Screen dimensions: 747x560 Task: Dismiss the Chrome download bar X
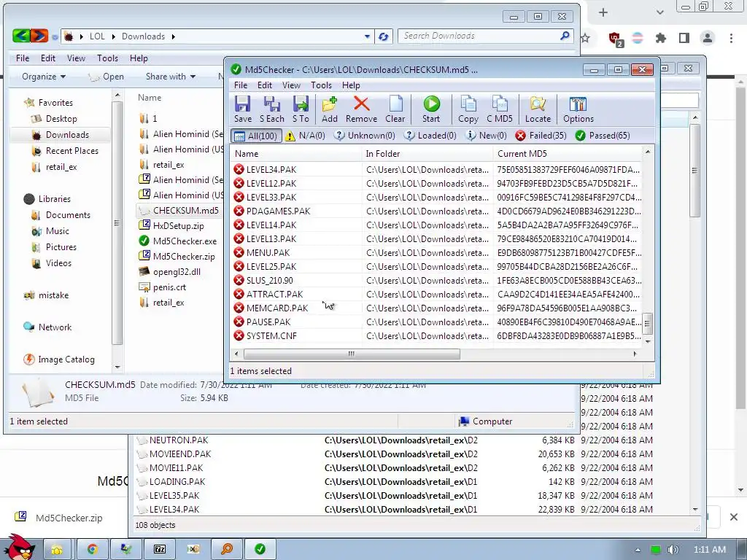[x=734, y=517]
